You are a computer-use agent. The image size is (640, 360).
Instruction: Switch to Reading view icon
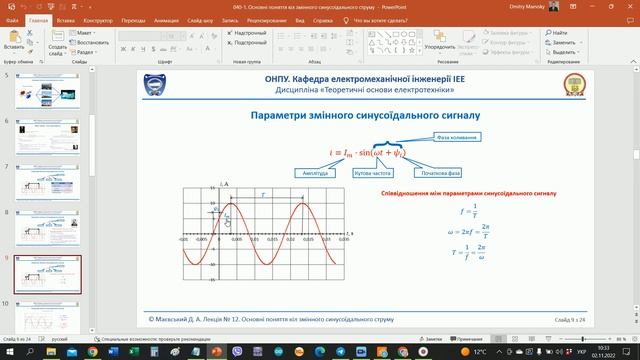(531, 339)
